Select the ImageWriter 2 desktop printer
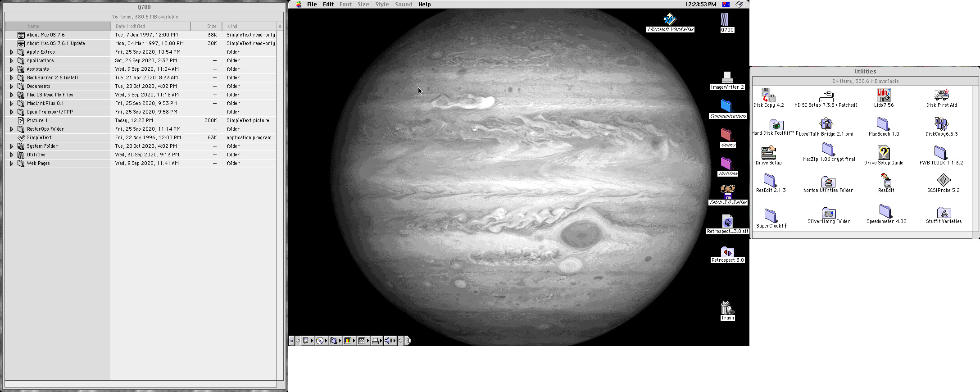This screenshot has height=392, width=980. (727, 77)
